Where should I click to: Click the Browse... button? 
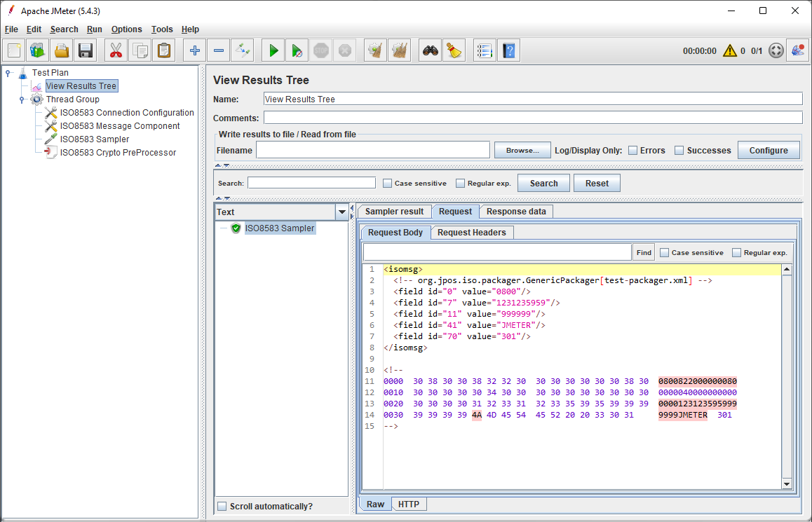(x=522, y=151)
